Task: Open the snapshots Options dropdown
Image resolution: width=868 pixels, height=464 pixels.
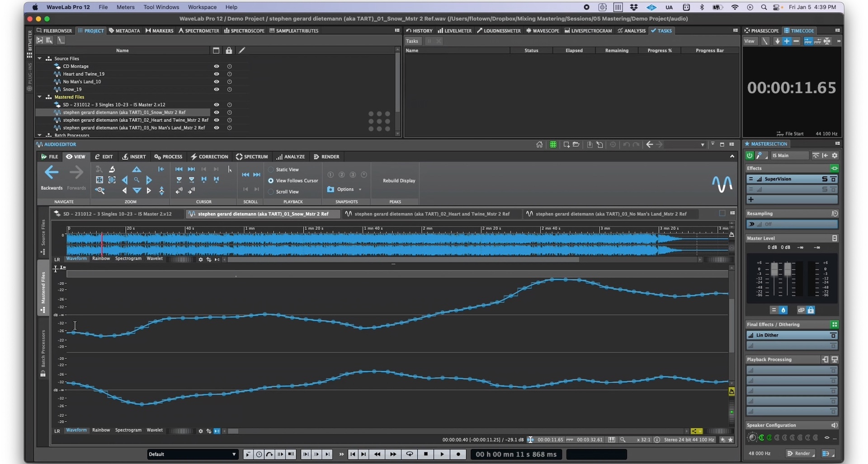Action: coord(346,189)
